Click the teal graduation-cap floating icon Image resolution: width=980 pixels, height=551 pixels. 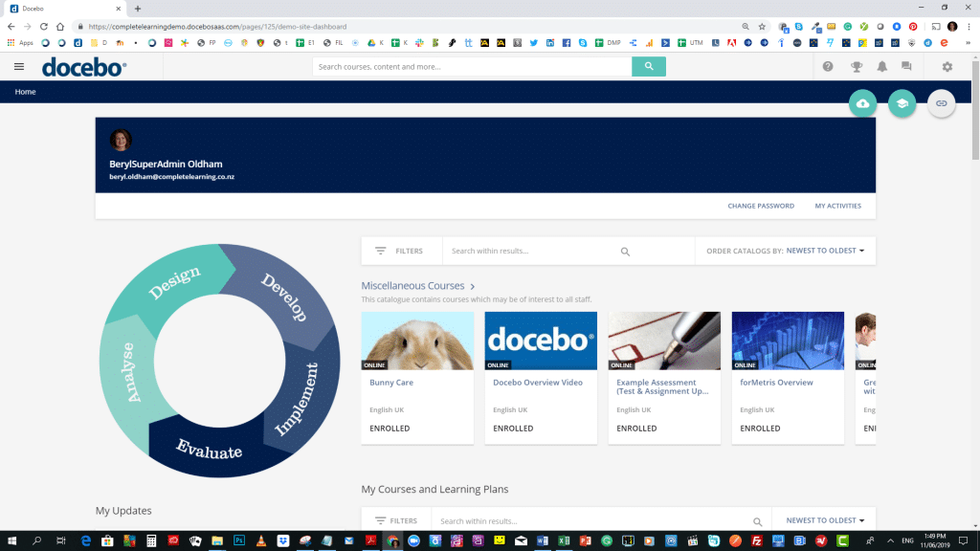902,102
